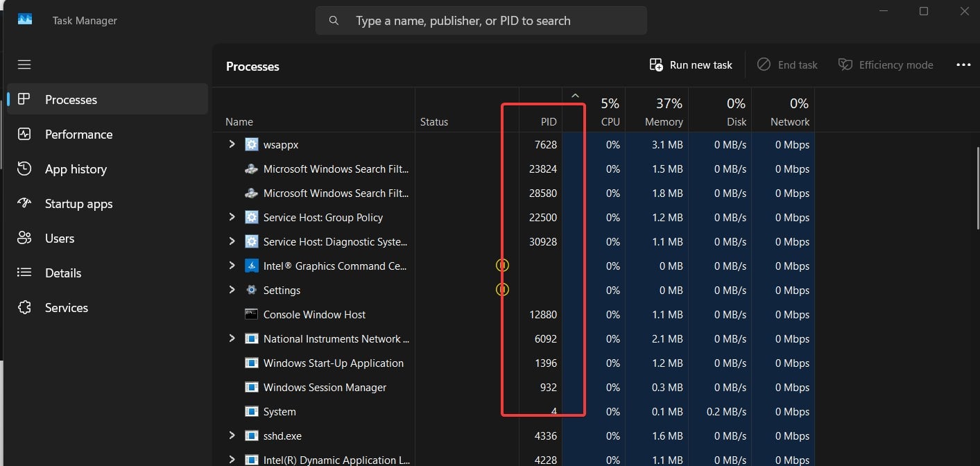Sort by CPU column header
Screen dimensions: 980x466
(x=610, y=121)
